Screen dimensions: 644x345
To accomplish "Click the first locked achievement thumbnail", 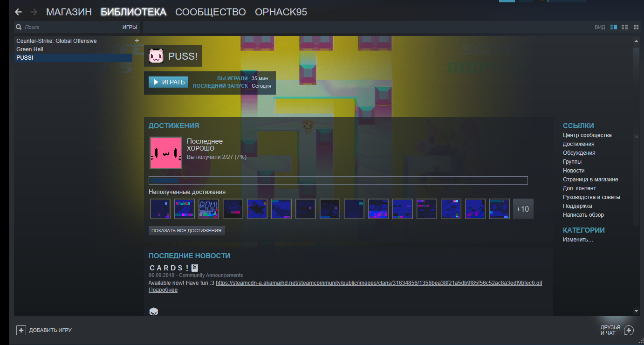I will [x=160, y=209].
